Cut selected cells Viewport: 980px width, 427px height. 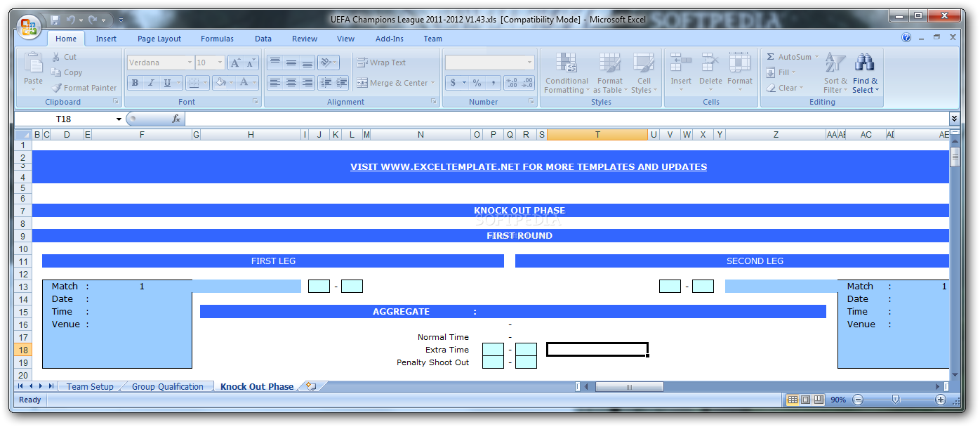tap(65, 57)
